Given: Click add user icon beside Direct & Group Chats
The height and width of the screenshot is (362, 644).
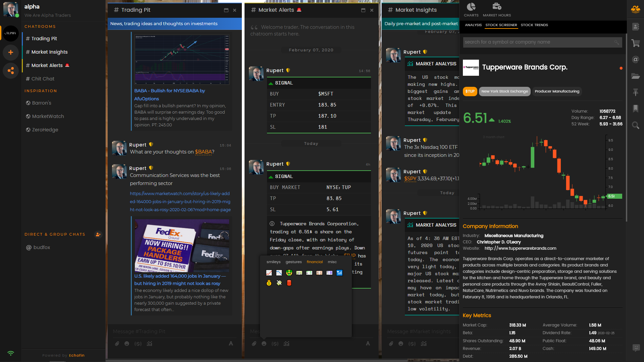Looking at the screenshot, I should [98, 234].
